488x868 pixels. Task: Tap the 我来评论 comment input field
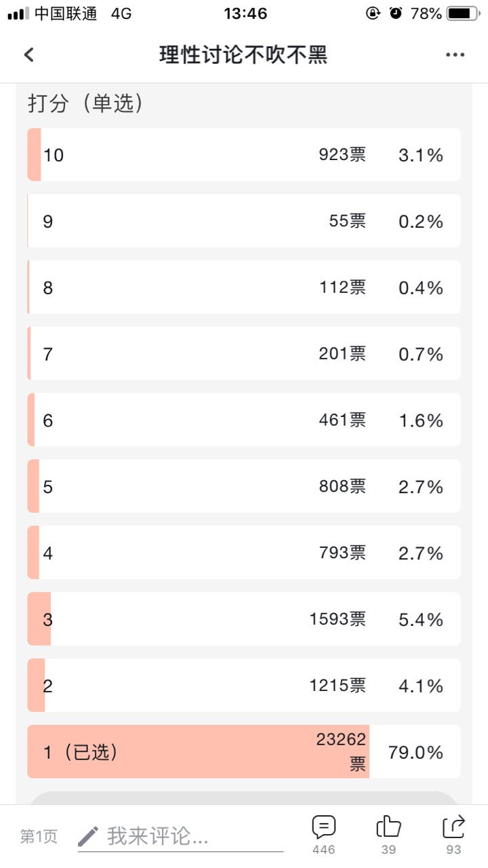[x=180, y=837]
